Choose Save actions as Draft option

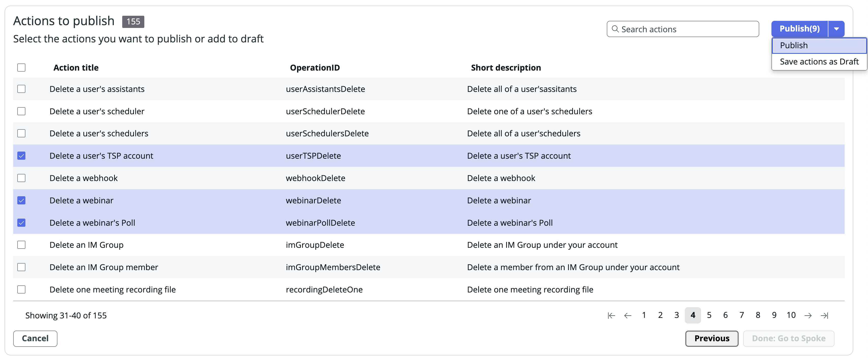[819, 62]
